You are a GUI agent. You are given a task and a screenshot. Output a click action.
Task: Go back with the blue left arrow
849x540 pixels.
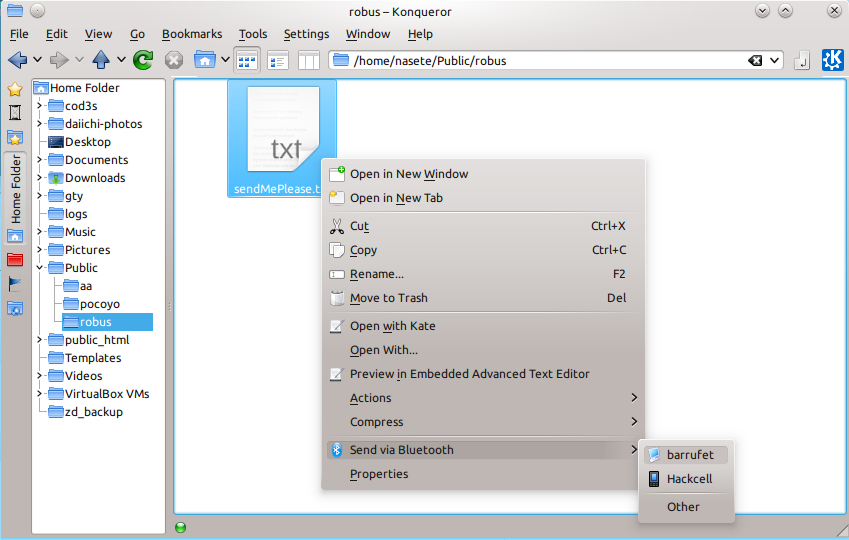(x=17, y=60)
